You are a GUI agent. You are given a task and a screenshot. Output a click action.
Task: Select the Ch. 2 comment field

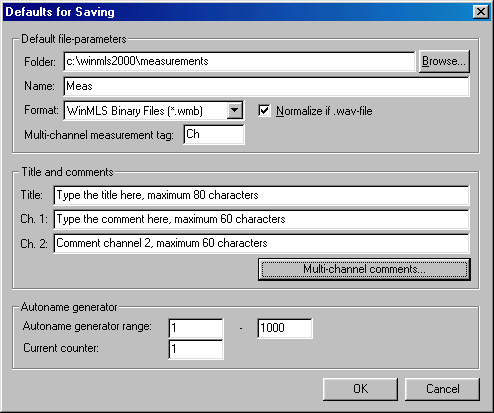(261, 243)
